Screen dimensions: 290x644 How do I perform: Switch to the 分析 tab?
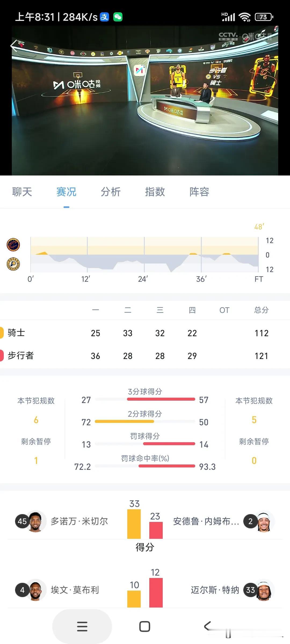tap(111, 192)
